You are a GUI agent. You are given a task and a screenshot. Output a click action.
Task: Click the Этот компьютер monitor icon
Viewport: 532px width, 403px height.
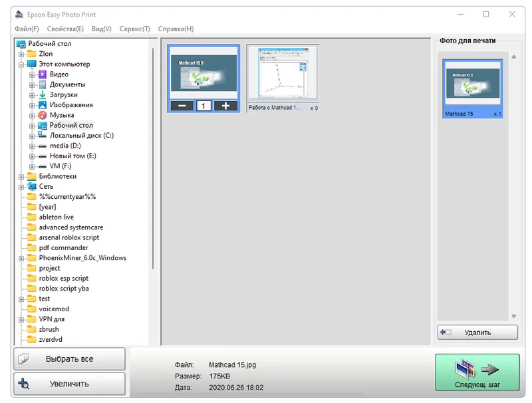click(31, 64)
